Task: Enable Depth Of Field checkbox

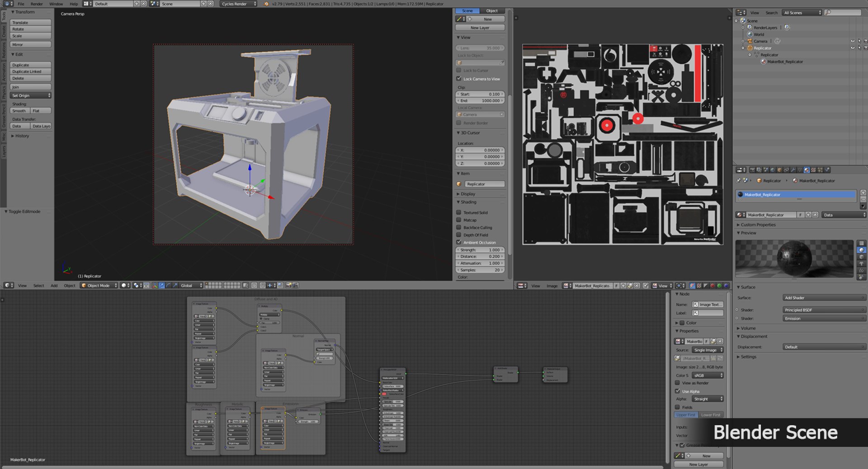Action: (x=459, y=235)
